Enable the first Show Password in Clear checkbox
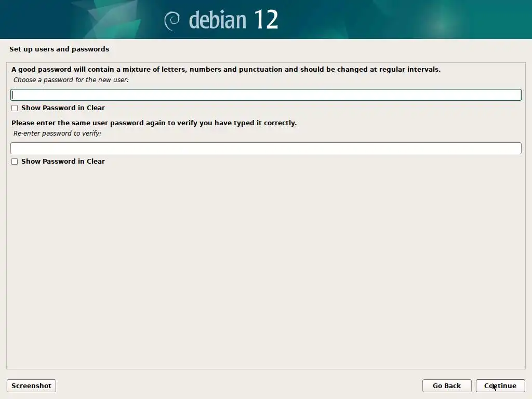 tap(15, 108)
